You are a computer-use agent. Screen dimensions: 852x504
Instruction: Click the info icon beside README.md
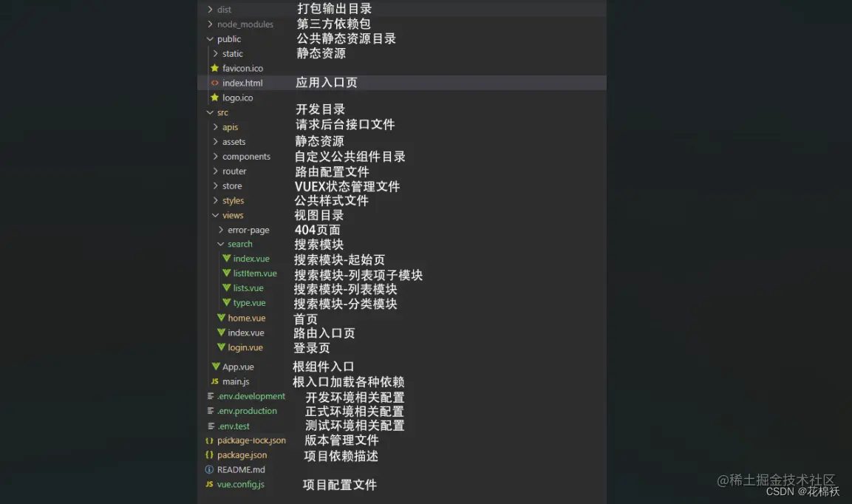208,469
